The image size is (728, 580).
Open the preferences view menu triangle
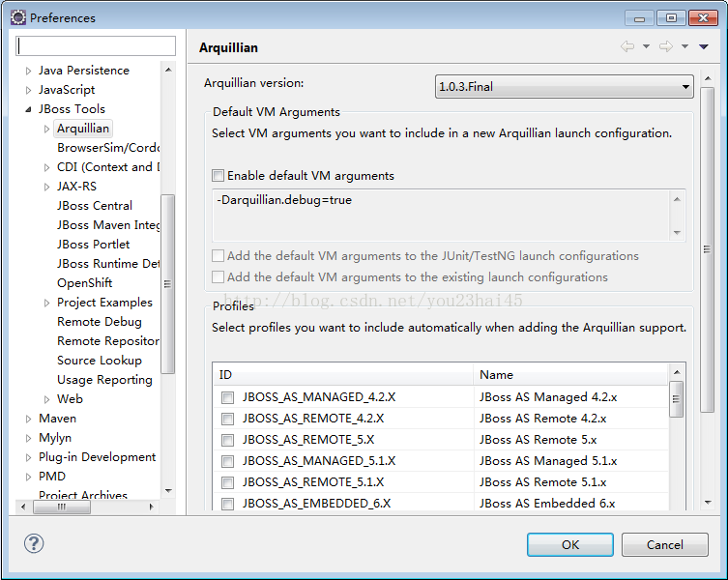[704, 46]
